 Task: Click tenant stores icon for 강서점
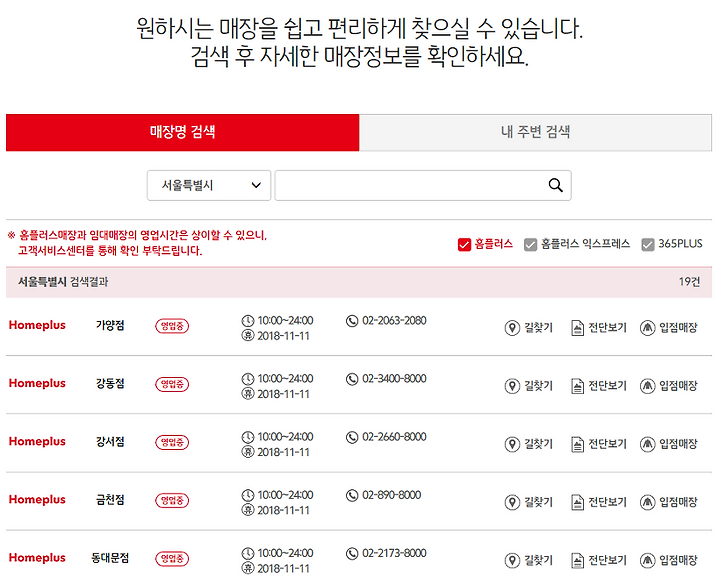(x=647, y=444)
